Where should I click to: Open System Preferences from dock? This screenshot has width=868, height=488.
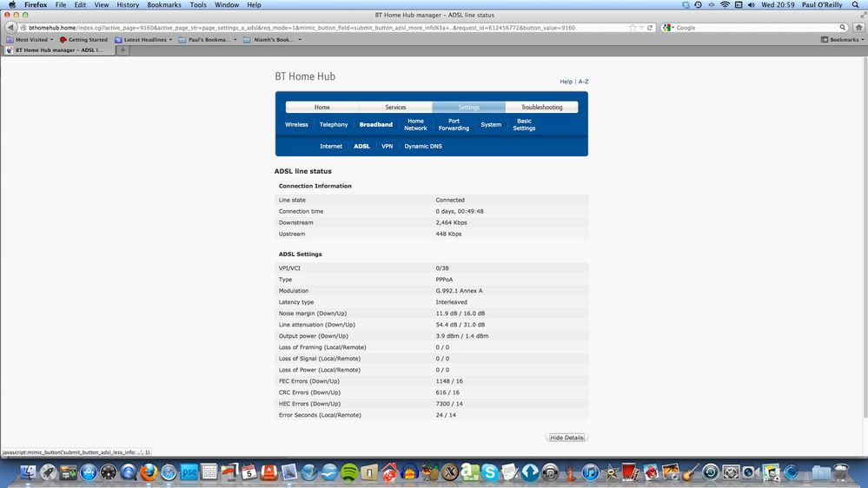click(731, 472)
